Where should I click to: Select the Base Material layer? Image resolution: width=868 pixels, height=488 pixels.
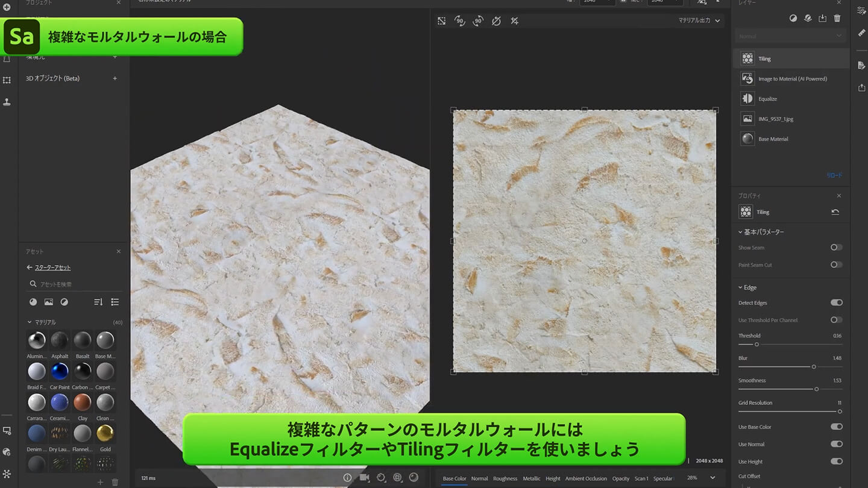tap(790, 139)
